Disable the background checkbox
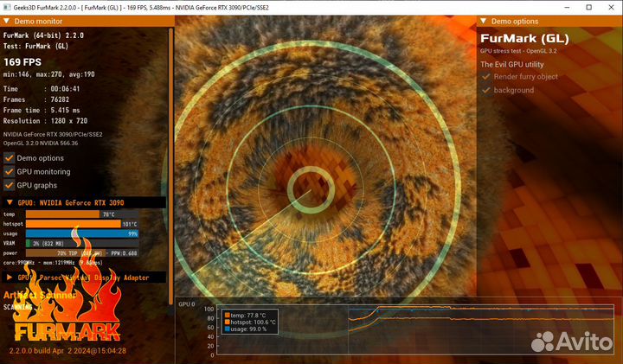Screen dimensions: 623x364 (486, 90)
